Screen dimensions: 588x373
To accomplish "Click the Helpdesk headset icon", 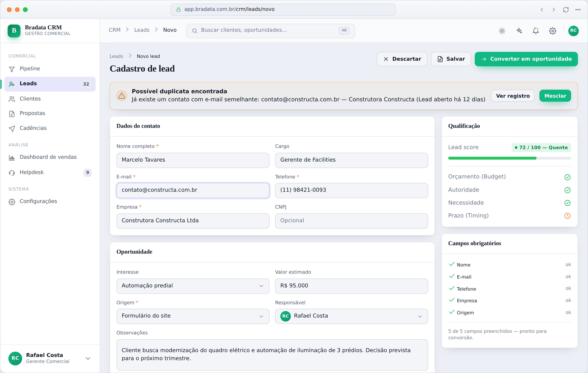I will point(12,173).
